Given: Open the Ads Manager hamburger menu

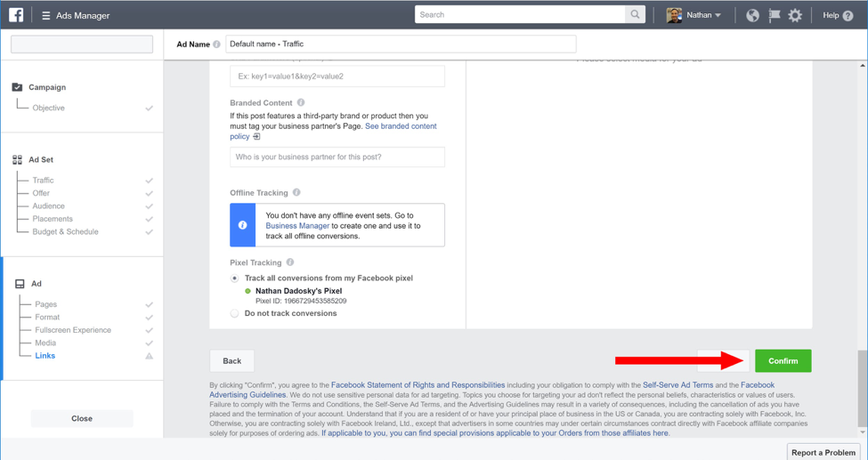Looking at the screenshot, I should 46,15.
